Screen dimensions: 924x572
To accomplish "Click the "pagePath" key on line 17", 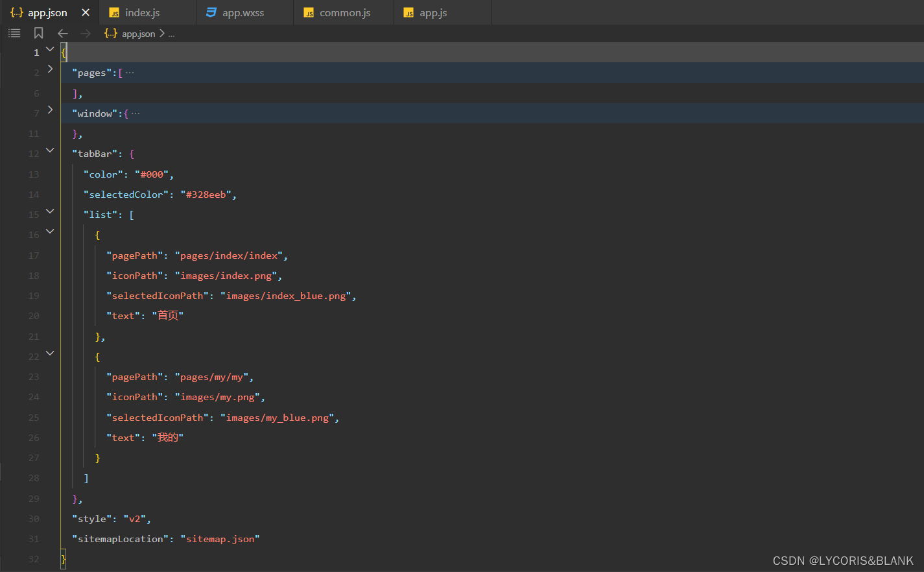I will tap(135, 256).
